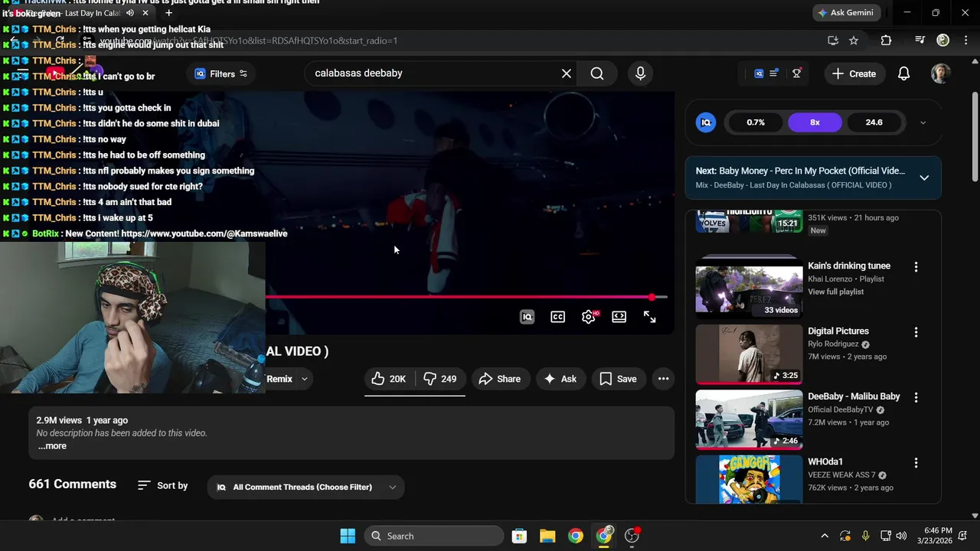Open the vidIQ trophy achievements icon
This screenshot has height=551, width=980.
coord(797,73)
